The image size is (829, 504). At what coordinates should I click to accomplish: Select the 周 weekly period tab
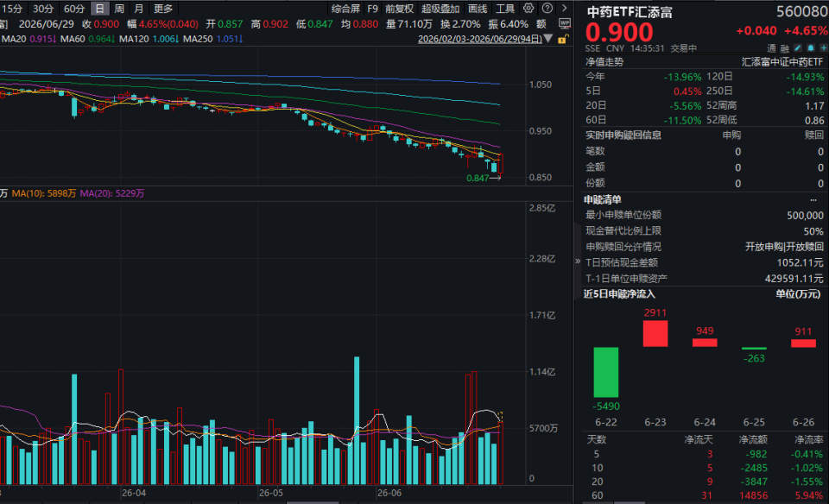point(119,9)
